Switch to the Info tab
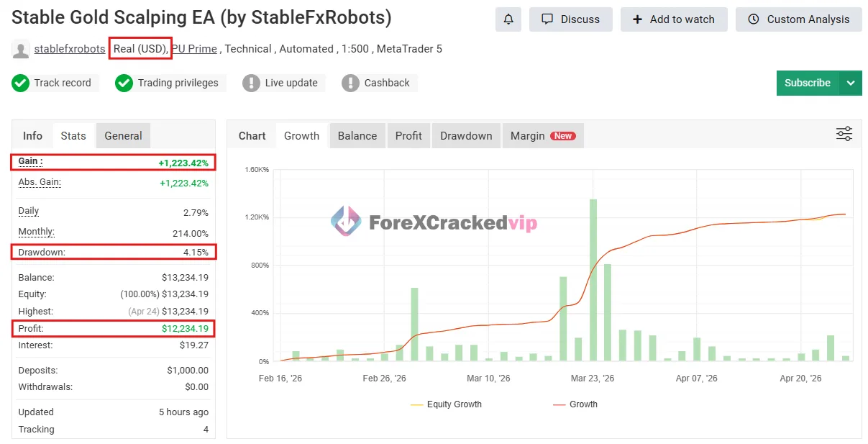The width and height of the screenshot is (868, 444). pyautogui.click(x=32, y=135)
